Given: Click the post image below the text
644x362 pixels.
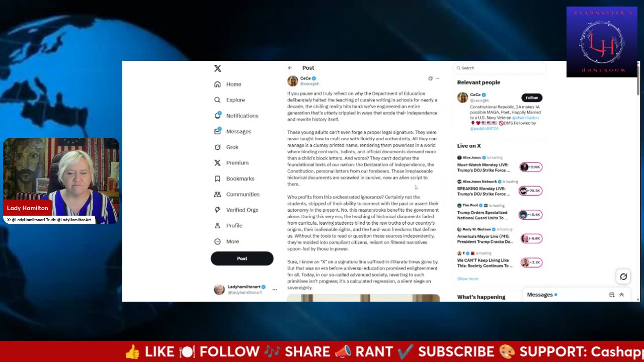Looking at the screenshot, I should (363, 298).
